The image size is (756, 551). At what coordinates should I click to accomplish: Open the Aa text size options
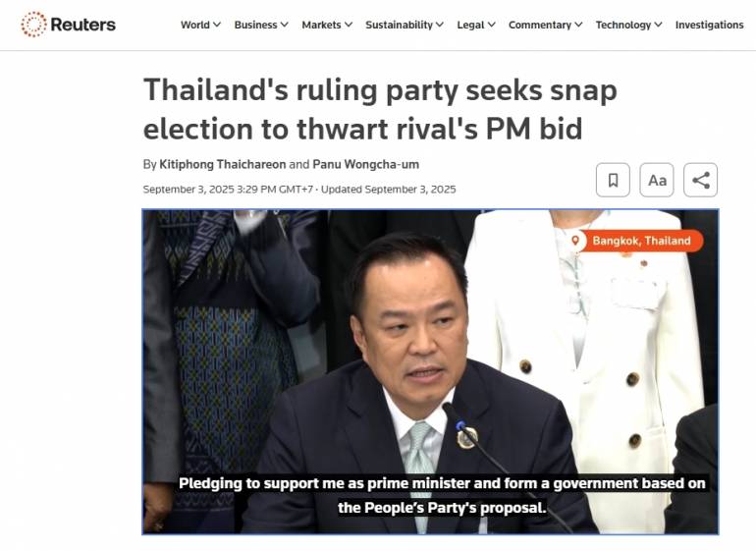pyautogui.click(x=657, y=180)
